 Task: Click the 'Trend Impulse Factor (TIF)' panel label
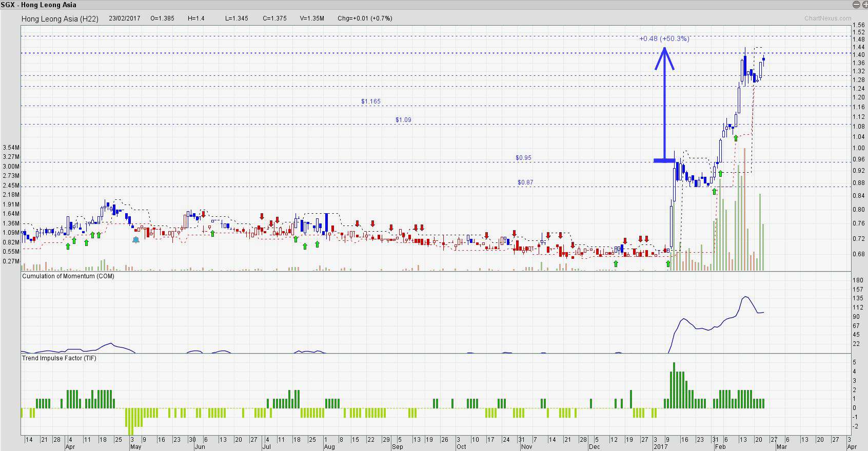pos(59,358)
